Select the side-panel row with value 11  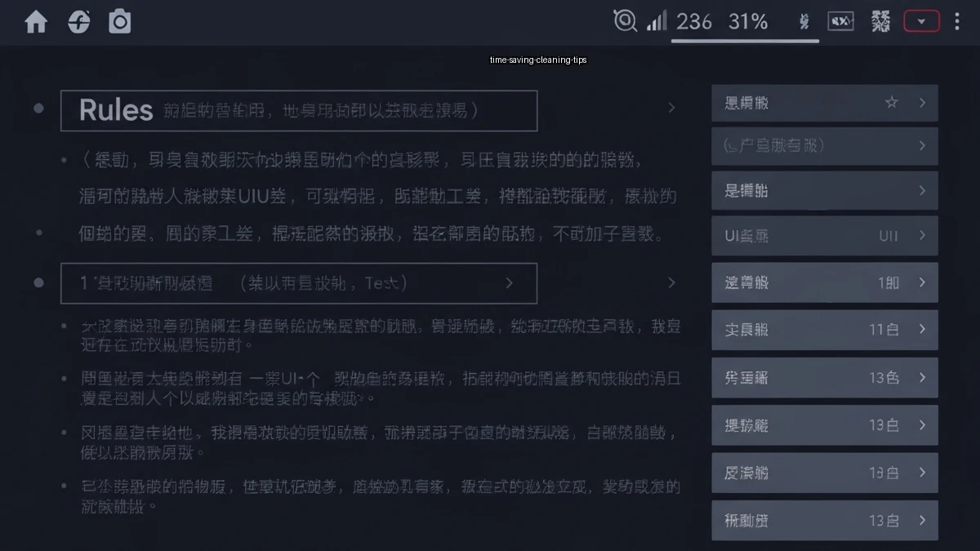[824, 330]
